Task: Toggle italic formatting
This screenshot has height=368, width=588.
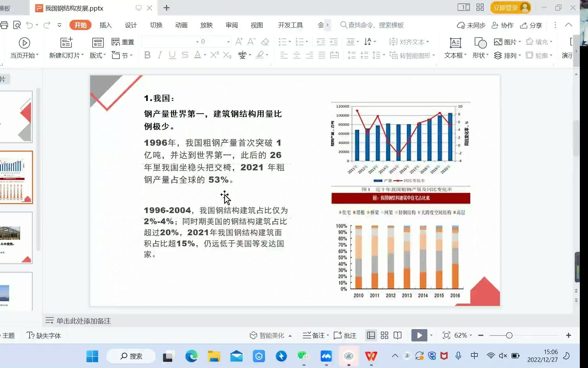Action: click(x=160, y=55)
